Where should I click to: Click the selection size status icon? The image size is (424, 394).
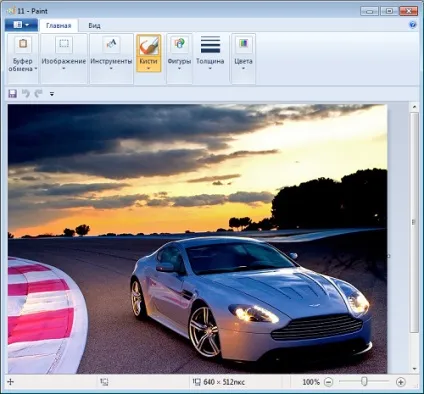[x=104, y=382]
